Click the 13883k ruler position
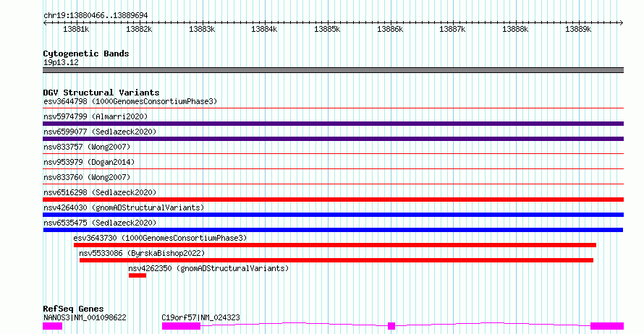 202,29
